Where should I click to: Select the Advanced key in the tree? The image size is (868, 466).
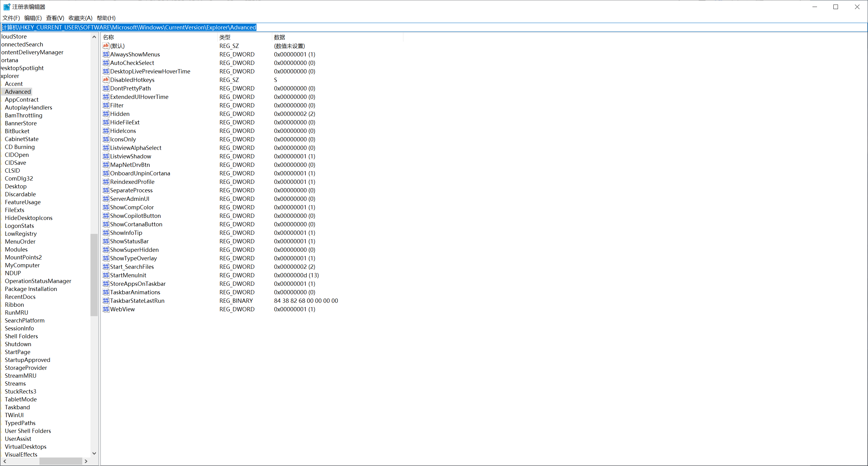pos(18,92)
